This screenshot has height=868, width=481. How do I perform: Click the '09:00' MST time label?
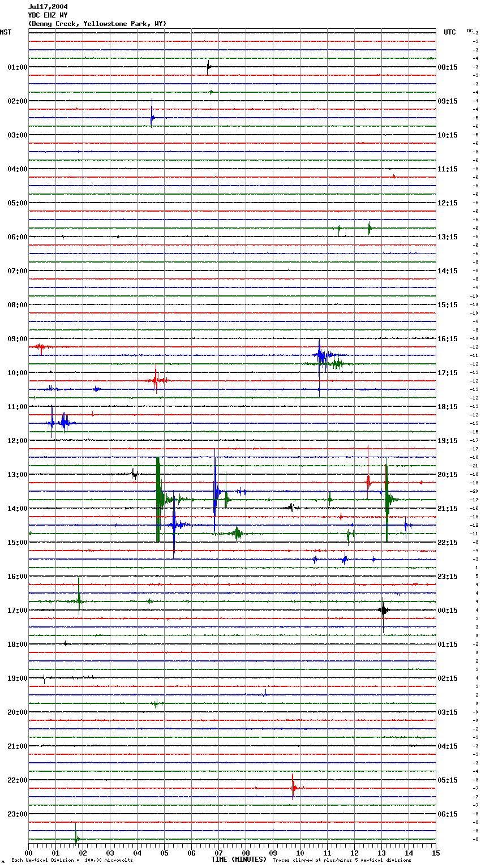[x=17, y=339]
